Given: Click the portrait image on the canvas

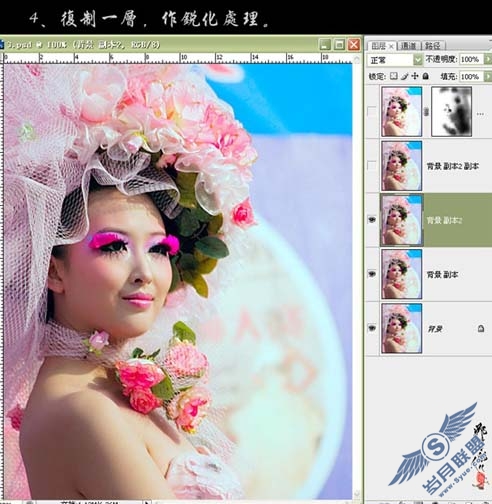Looking at the screenshot, I should click(178, 281).
